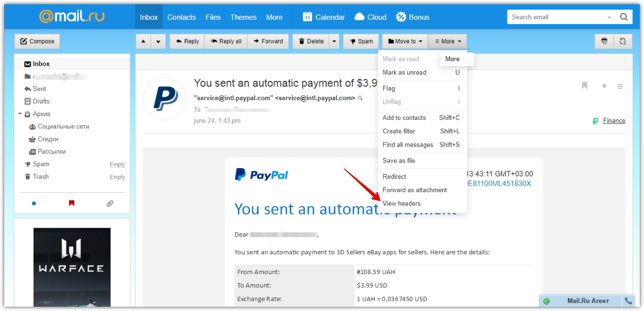Open the message actions list icon
The height and width of the screenshot is (311, 644).
pyautogui.click(x=620, y=86)
